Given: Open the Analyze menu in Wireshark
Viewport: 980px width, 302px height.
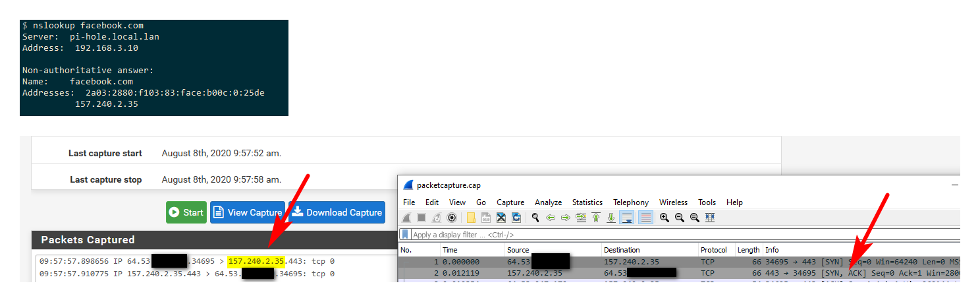Looking at the screenshot, I should [x=549, y=202].
